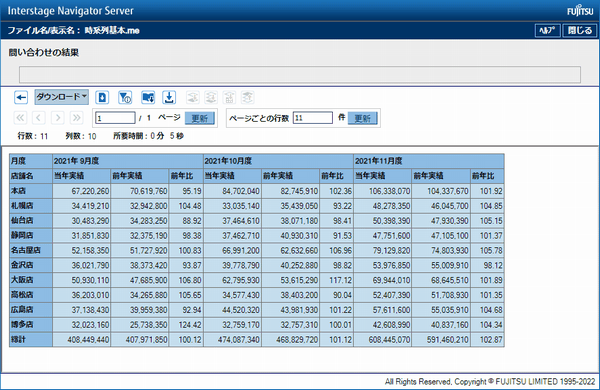Click the FUJITSU logo
This screenshot has width=600, height=390.
point(580,11)
